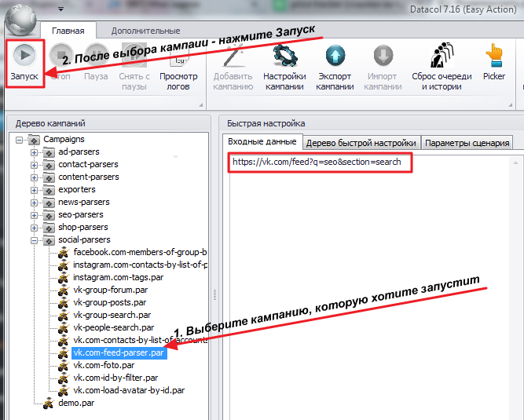Select vk.com-foto.par campaign
This screenshot has width=524, height=420.
pyautogui.click(x=104, y=365)
